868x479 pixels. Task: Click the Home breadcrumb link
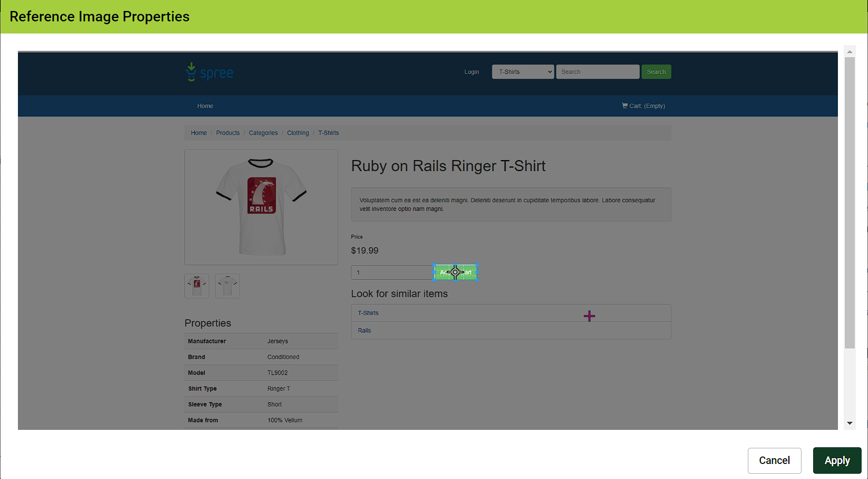[199, 133]
